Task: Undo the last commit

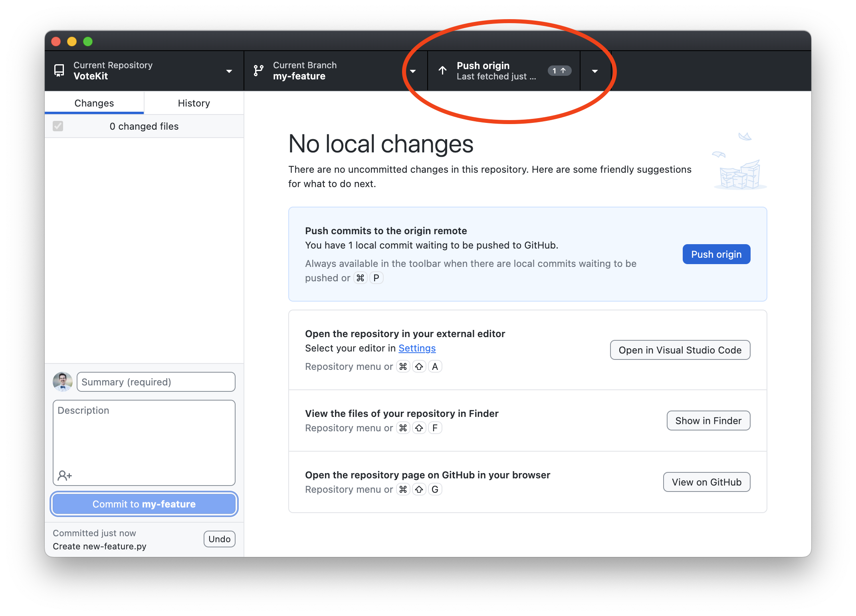Action: pyautogui.click(x=219, y=539)
